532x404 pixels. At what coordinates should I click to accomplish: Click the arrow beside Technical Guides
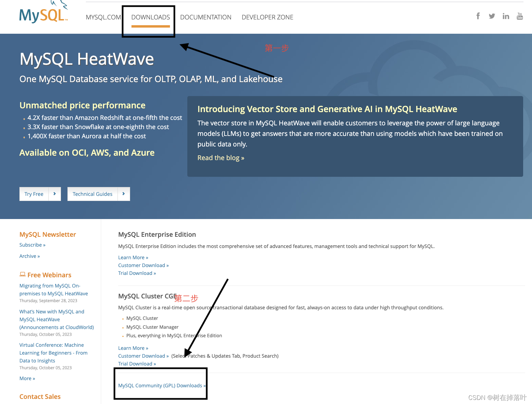124,194
